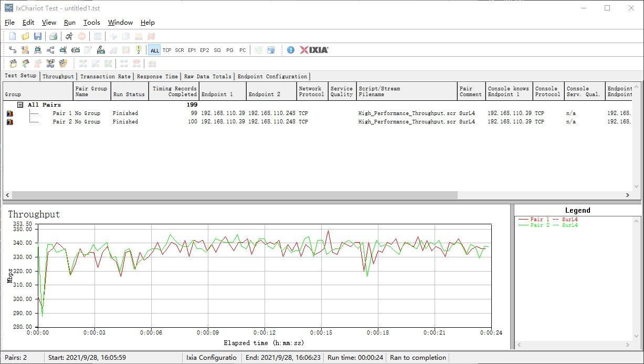Click the edit pair over TV icon

click(x=101, y=50)
